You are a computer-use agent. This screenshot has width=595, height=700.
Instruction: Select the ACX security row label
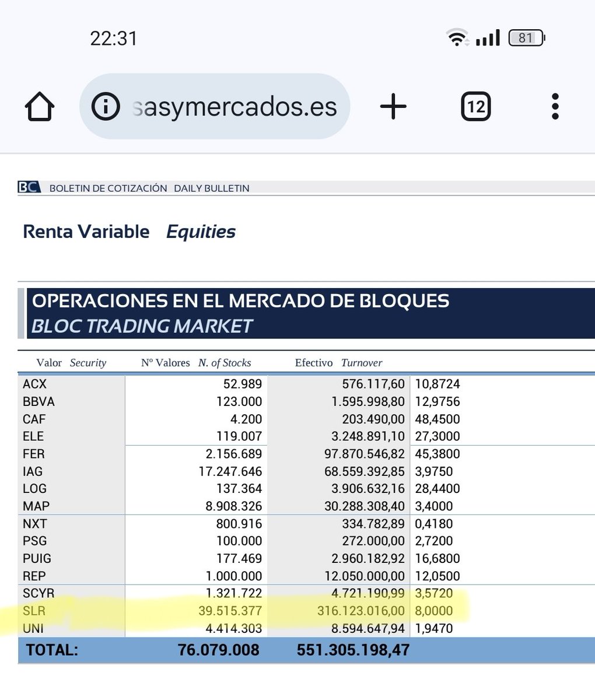click(34, 384)
